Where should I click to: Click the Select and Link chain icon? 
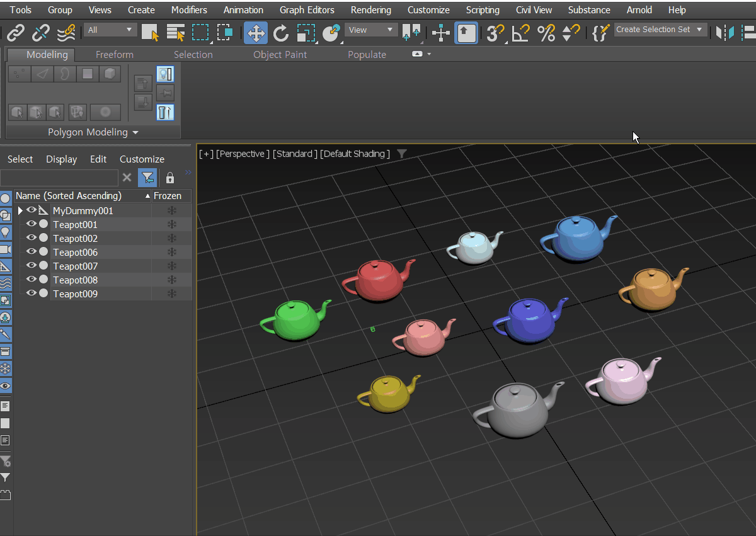click(15, 33)
